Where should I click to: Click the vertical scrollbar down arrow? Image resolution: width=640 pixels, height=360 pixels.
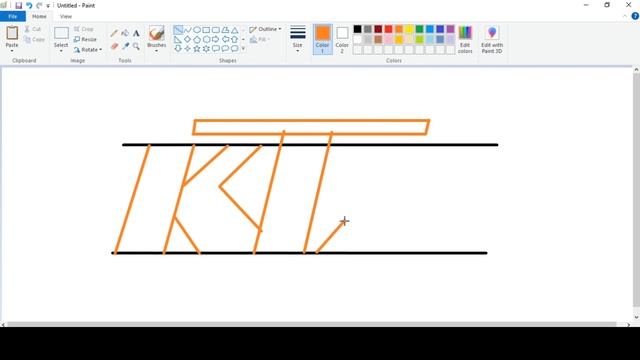pos(636,317)
